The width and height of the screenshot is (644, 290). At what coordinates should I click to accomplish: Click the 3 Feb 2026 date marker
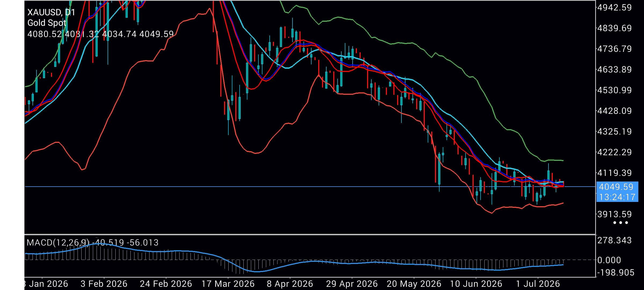104,284
